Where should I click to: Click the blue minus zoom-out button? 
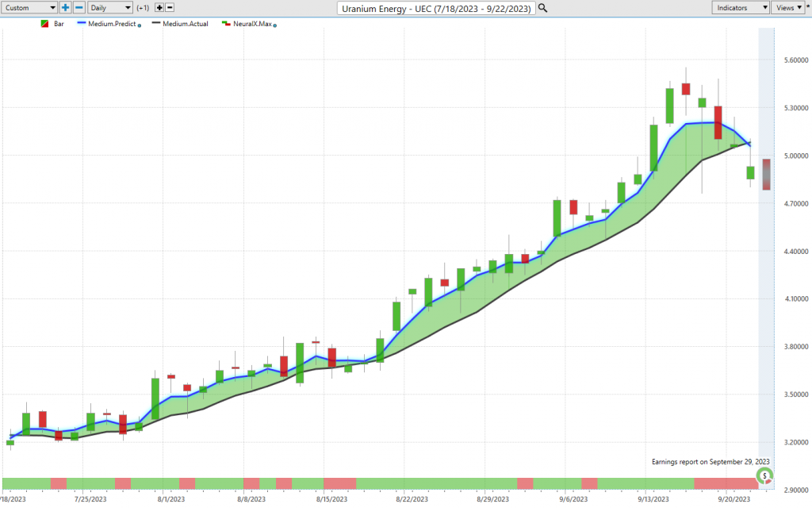(79, 8)
